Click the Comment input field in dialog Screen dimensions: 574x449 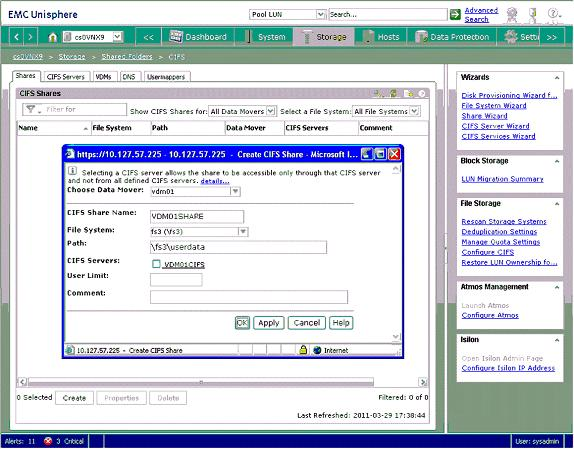point(249,297)
